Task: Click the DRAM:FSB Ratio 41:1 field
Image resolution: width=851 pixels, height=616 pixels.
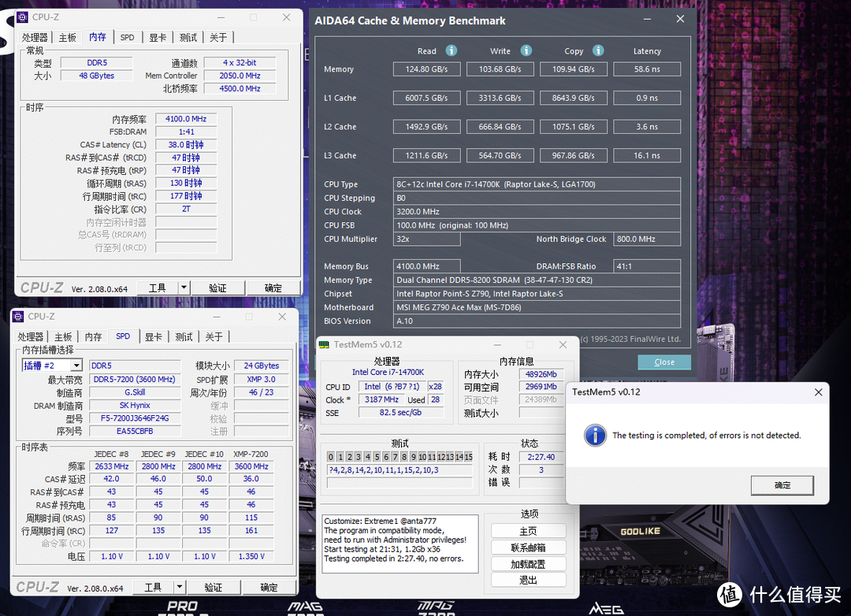Action: (x=647, y=266)
